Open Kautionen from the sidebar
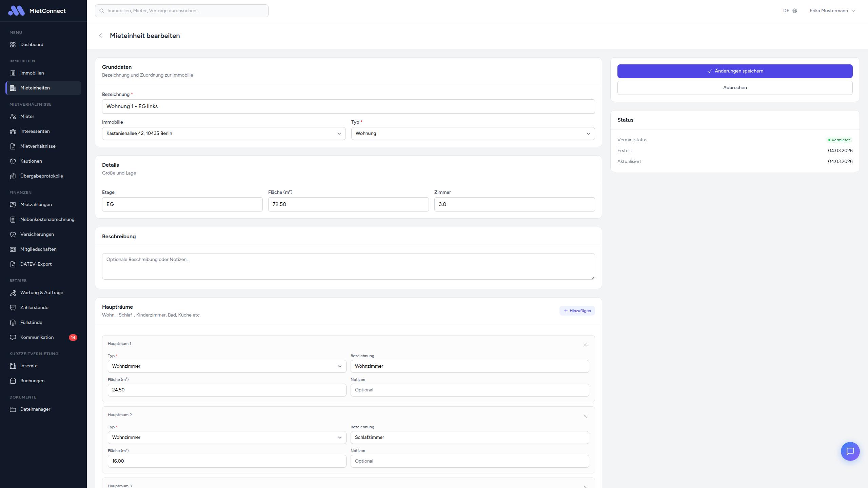The width and height of the screenshot is (868, 488). click(31, 161)
